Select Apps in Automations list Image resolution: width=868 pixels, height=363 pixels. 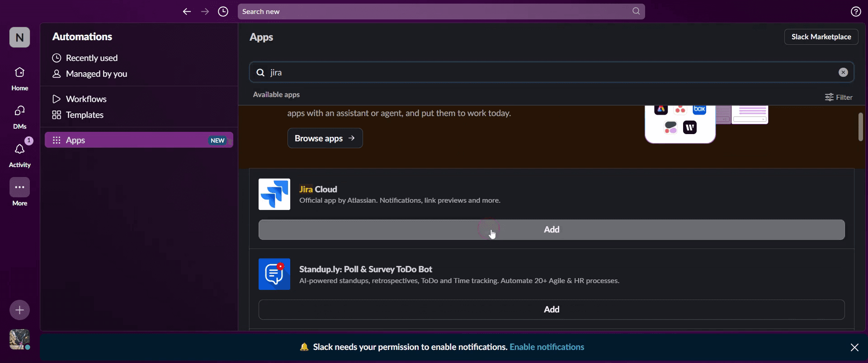click(139, 140)
